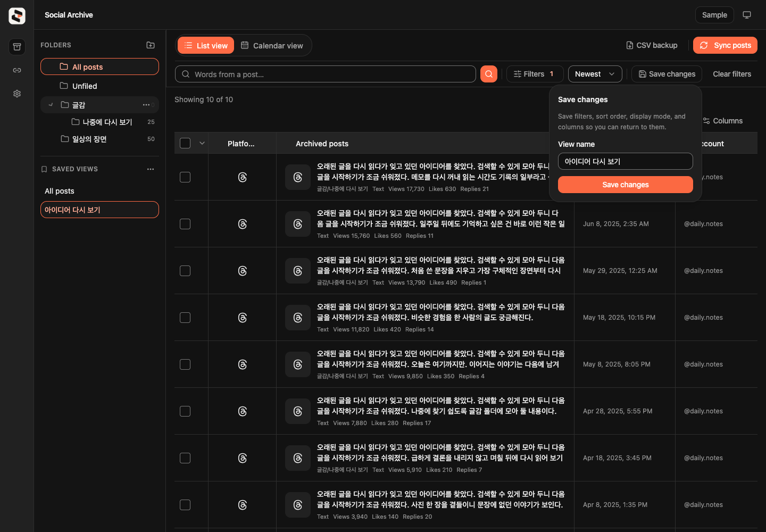Select checkbox for May 29, 2025 post

185,271
